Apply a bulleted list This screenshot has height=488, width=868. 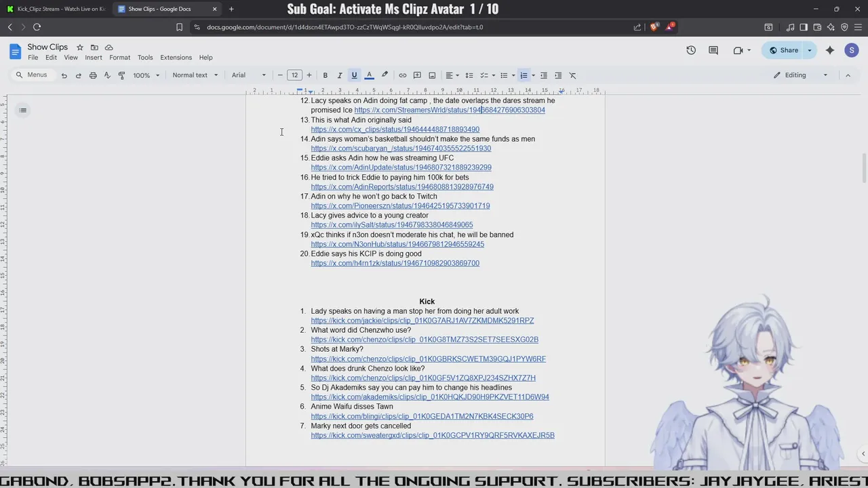click(504, 75)
